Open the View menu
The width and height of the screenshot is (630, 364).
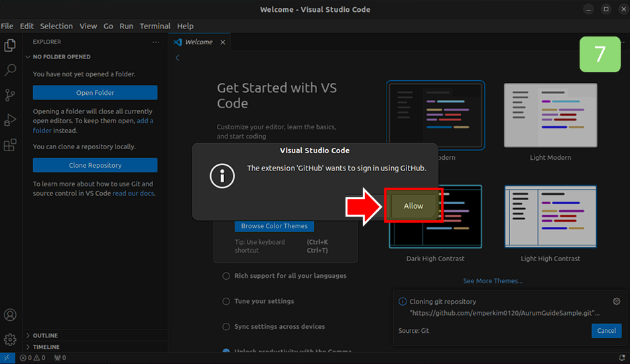pos(88,26)
